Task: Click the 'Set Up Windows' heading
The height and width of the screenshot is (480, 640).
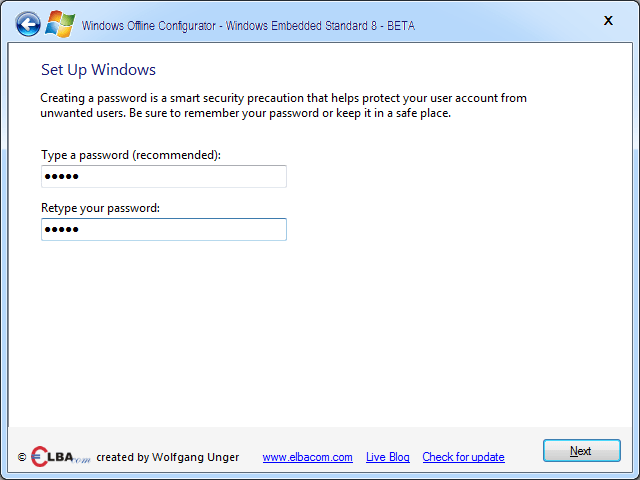Action: (x=98, y=70)
